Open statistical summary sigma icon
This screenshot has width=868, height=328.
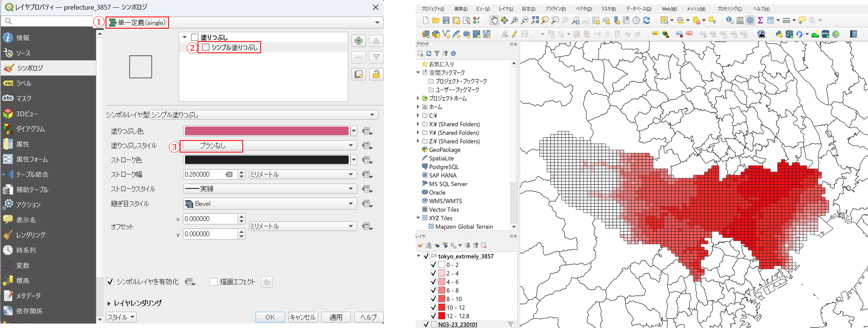[x=760, y=21]
